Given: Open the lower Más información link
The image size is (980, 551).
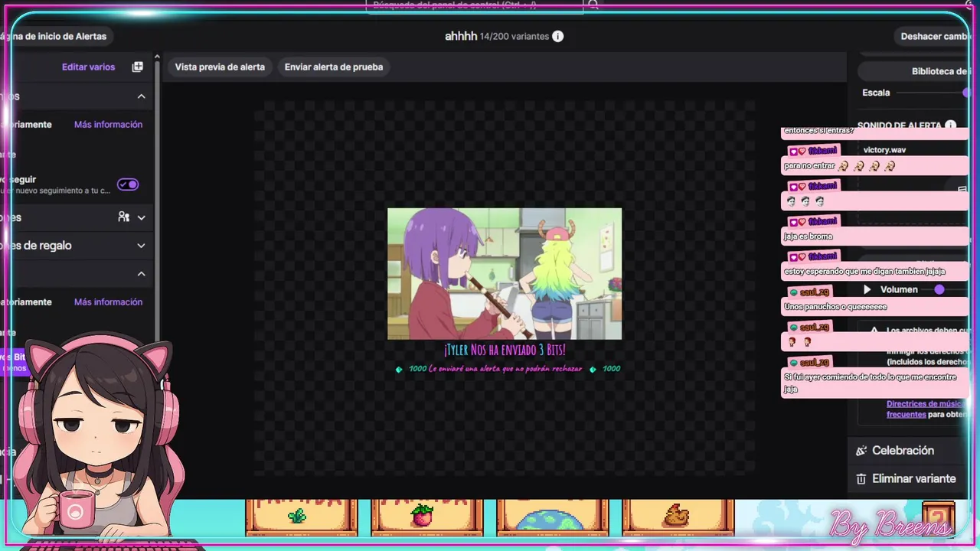Looking at the screenshot, I should (x=108, y=302).
